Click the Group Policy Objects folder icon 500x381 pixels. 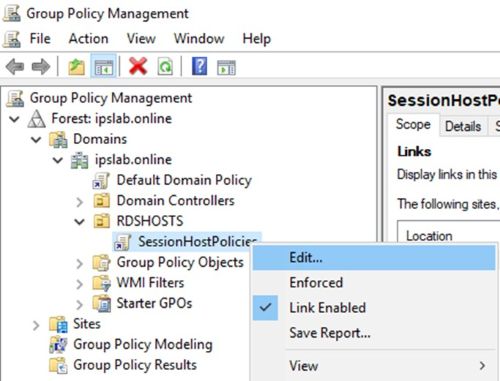[x=101, y=263]
